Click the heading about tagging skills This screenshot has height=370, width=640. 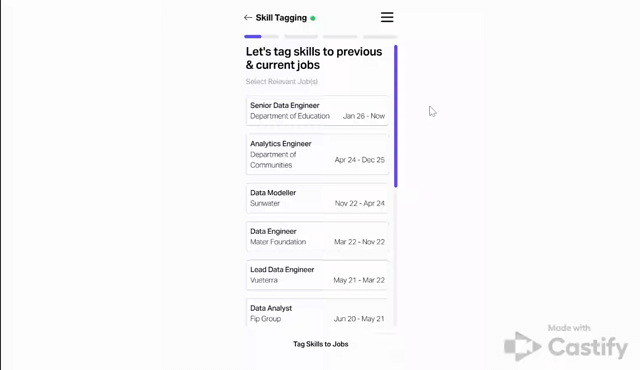coord(314,58)
